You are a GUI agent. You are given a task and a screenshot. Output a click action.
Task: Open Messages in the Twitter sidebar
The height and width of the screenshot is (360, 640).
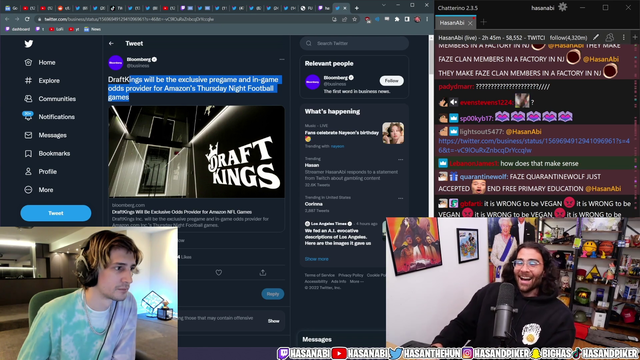click(45, 135)
